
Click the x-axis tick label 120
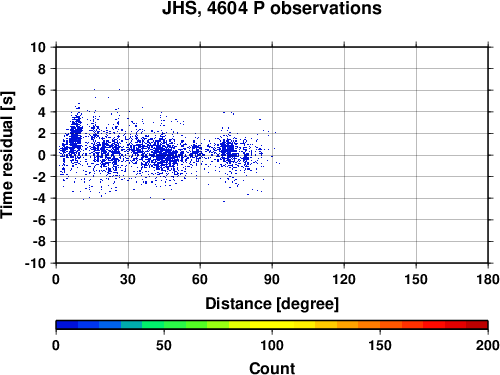344,279
